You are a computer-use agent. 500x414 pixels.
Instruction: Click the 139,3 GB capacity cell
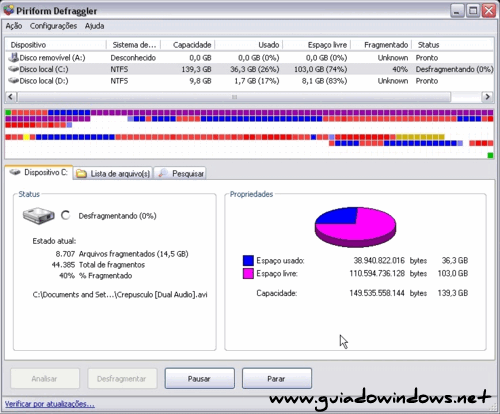(x=196, y=69)
